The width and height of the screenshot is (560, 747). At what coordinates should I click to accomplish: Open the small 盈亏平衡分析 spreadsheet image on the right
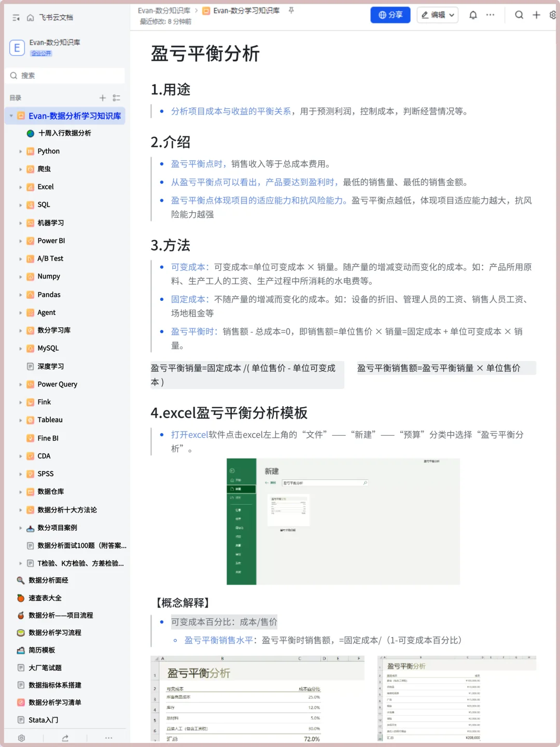(457, 699)
